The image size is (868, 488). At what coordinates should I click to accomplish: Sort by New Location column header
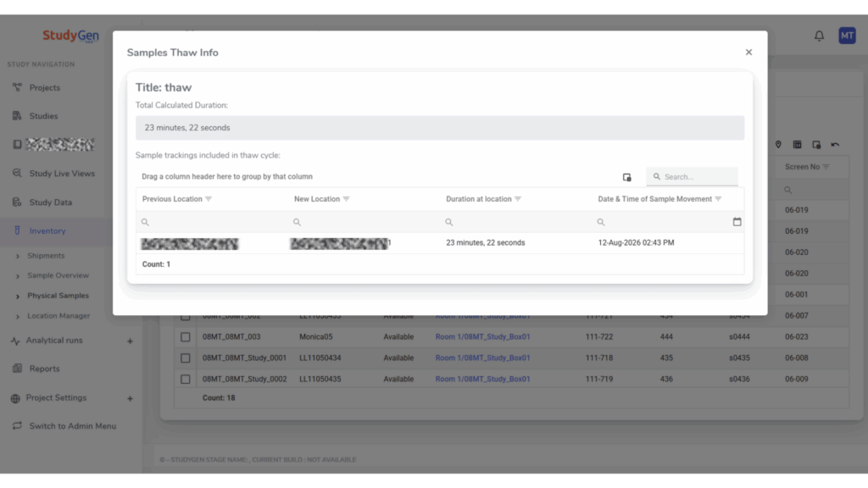pyautogui.click(x=317, y=199)
